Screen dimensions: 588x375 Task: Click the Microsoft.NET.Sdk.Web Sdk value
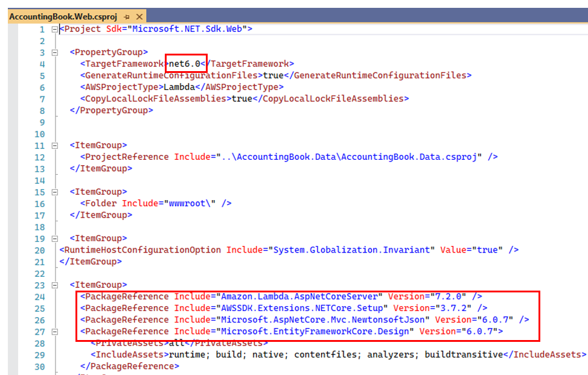click(187, 29)
